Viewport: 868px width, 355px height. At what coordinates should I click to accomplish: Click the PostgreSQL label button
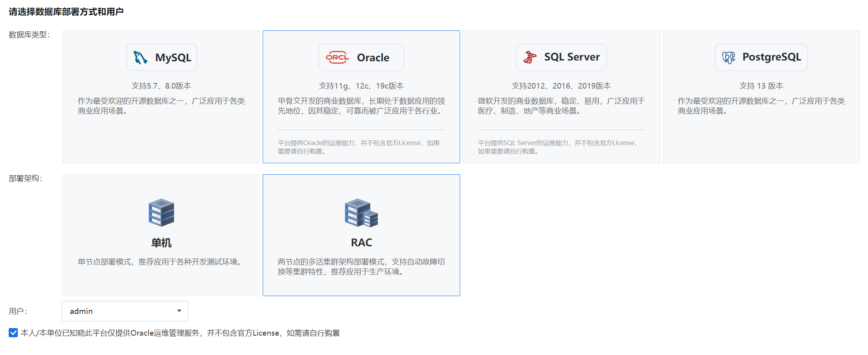click(761, 57)
